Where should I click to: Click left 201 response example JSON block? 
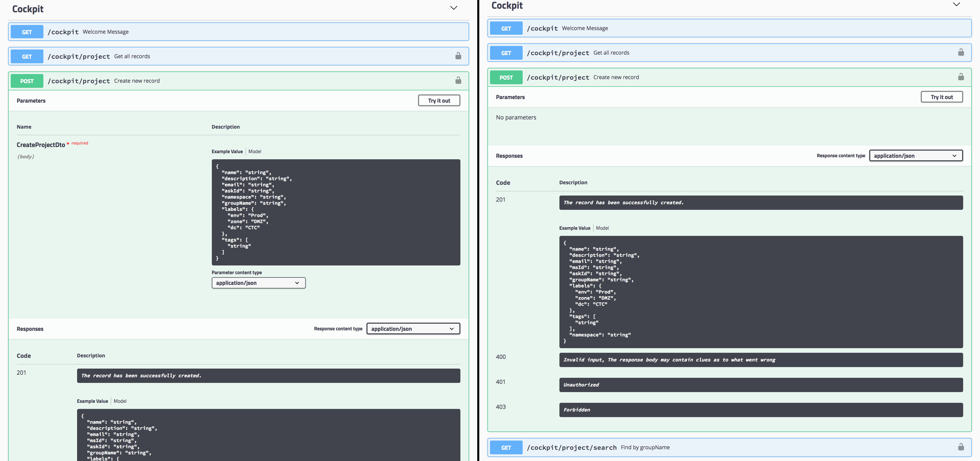268,435
